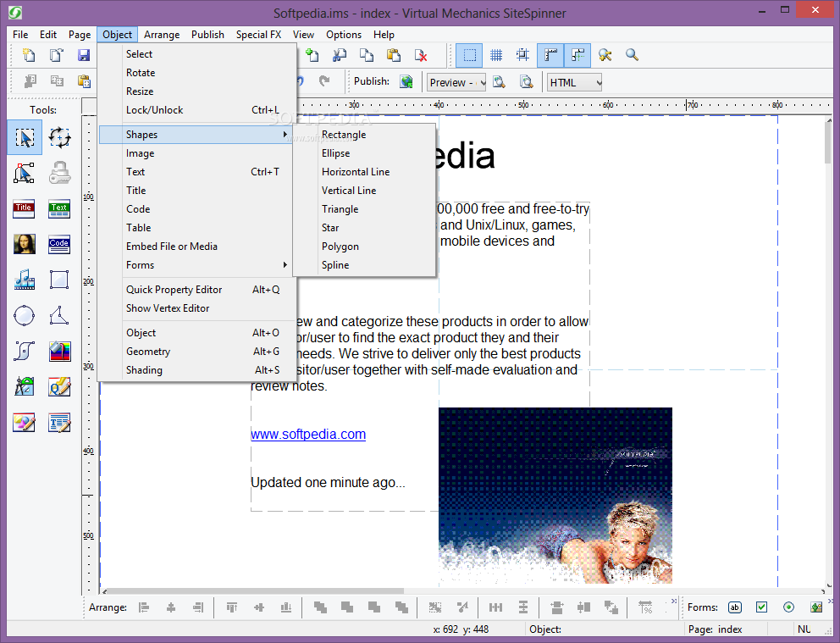840x643 pixels.
Task: Open the HTML format dropdown
Action: coord(574,82)
